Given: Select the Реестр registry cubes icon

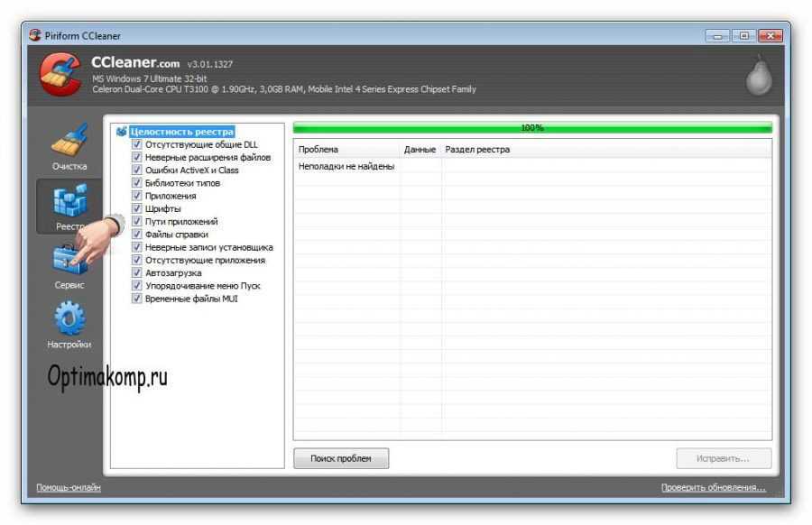Looking at the screenshot, I should [69, 200].
